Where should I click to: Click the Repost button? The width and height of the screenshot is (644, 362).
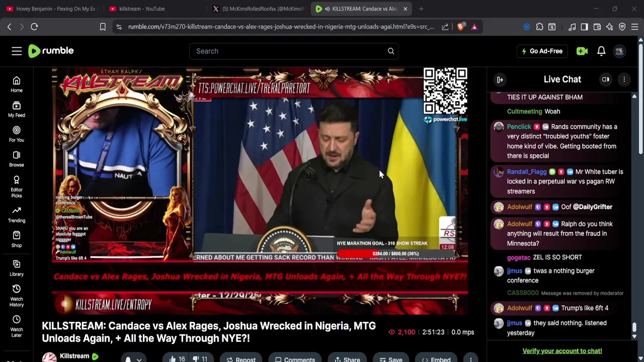coord(241,359)
